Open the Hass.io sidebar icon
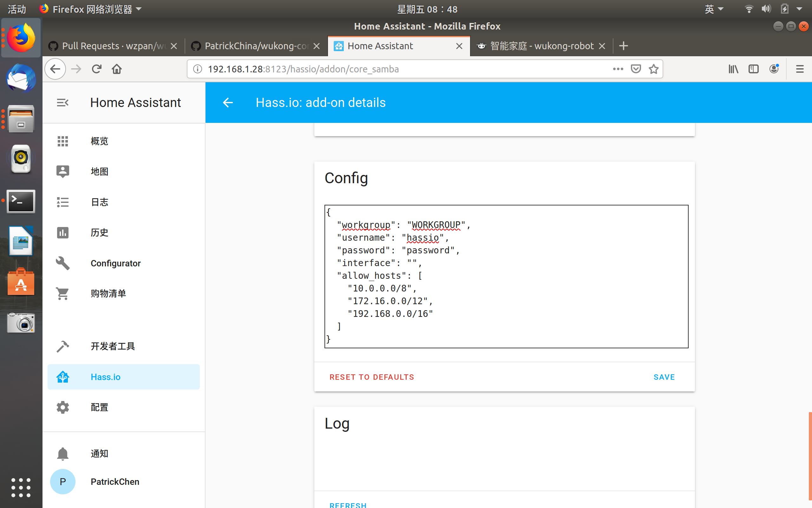Screen dimensions: 812x508 pos(63,377)
